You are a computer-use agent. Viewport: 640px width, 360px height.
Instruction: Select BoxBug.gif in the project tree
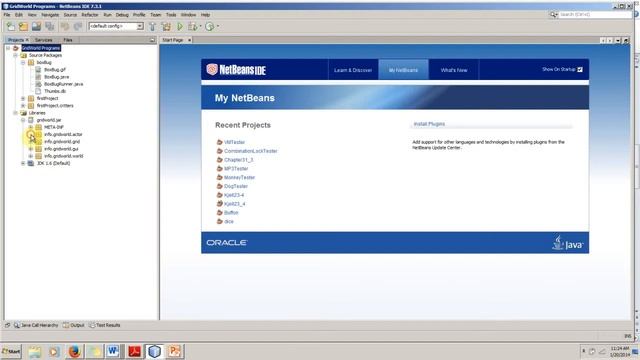point(55,70)
